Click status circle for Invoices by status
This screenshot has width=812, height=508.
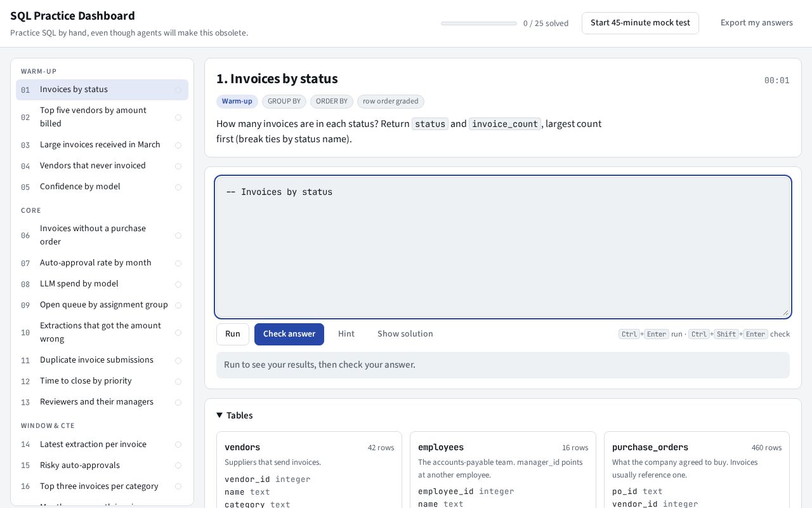pyautogui.click(x=178, y=90)
